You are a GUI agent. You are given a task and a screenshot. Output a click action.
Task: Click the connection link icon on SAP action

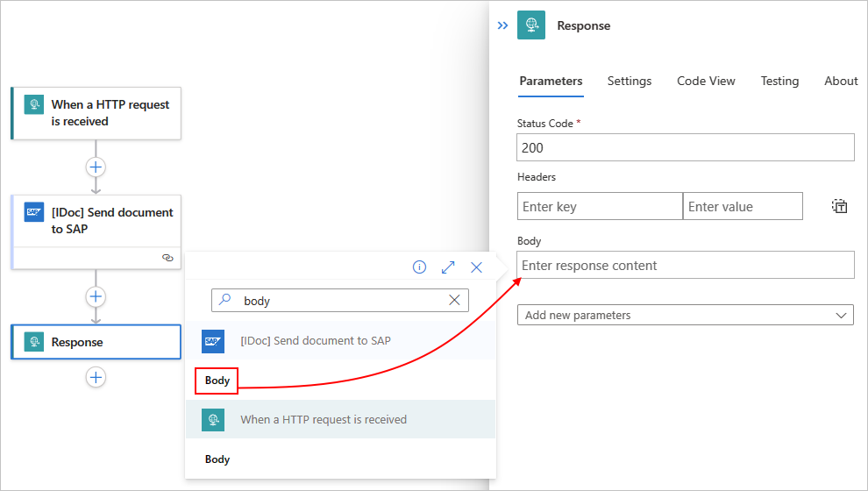[x=167, y=258]
